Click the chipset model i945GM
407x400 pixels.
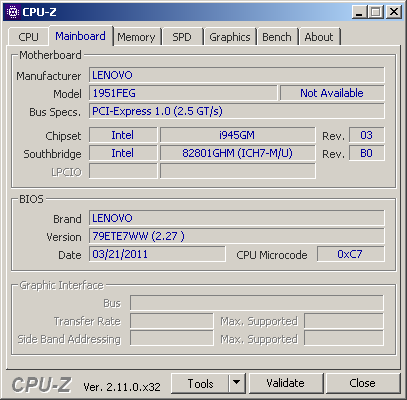(x=237, y=135)
